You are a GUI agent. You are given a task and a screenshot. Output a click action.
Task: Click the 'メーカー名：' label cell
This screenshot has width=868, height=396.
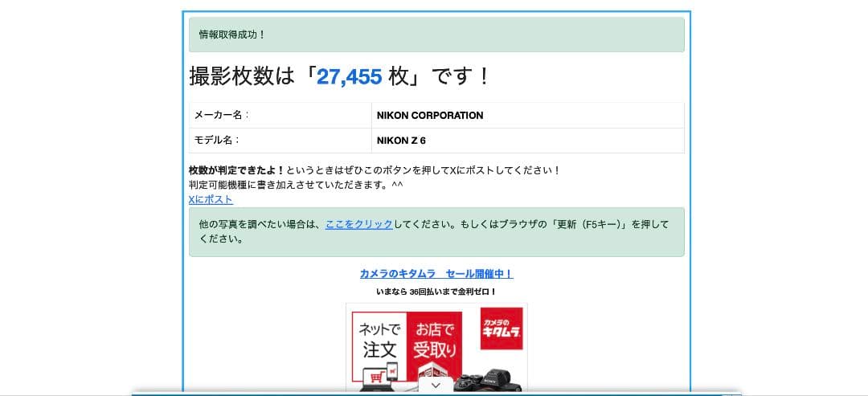pos(280,116)
